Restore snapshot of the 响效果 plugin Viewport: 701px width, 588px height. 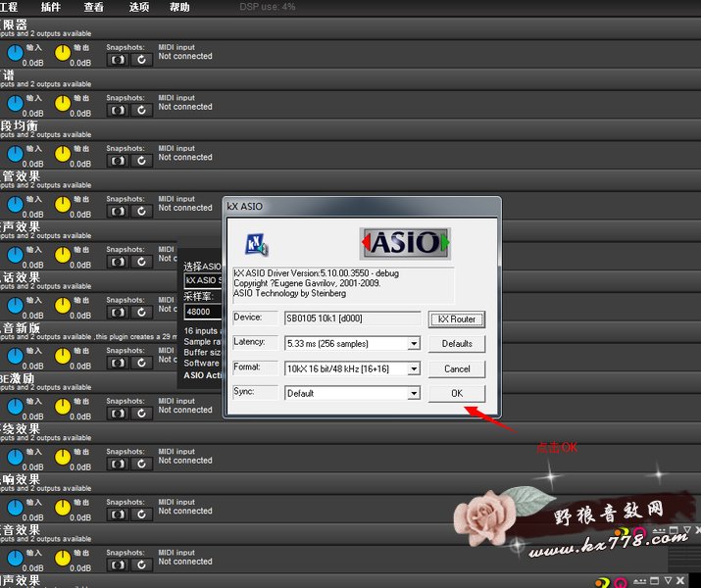point(142,514)
